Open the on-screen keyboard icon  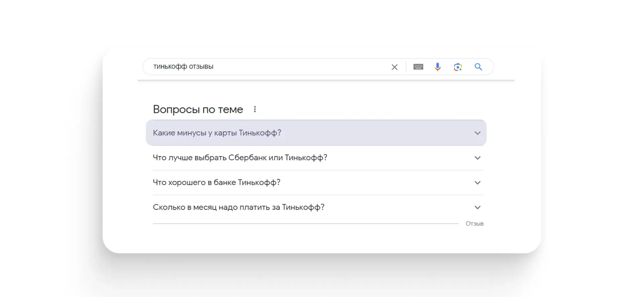point(418,67)
